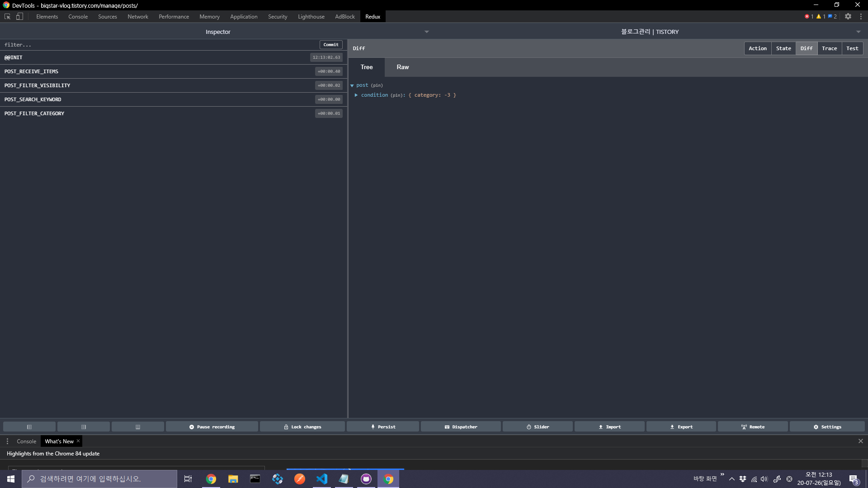Open DevTools settings gear

[x=848, y=16]
